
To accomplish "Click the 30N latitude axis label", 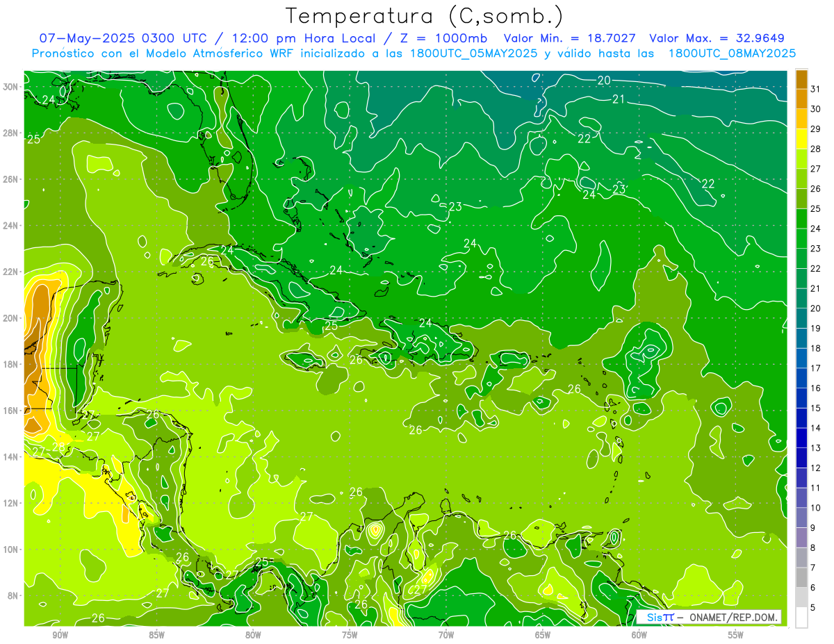I will point(11,87).
